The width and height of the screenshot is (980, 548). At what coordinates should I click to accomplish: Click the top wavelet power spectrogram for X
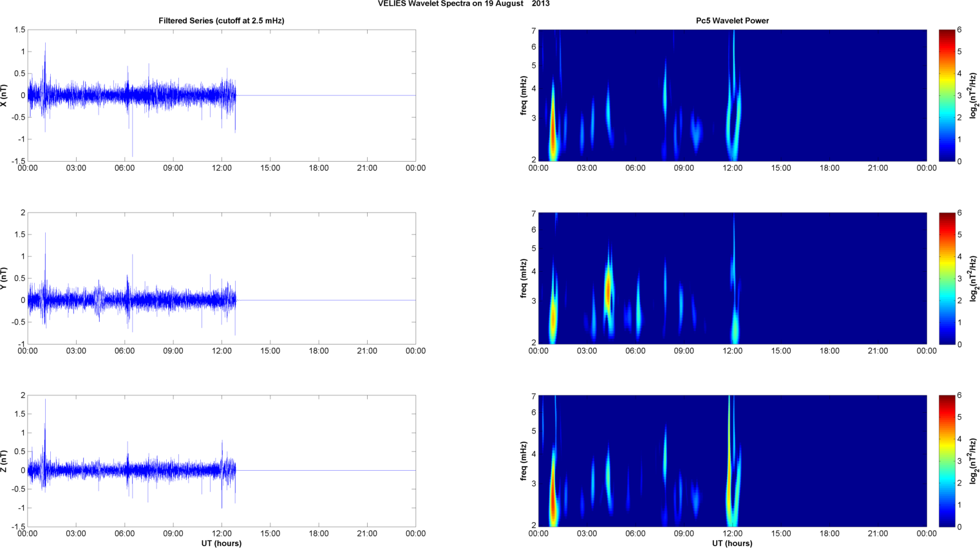[x=732, y=95]
